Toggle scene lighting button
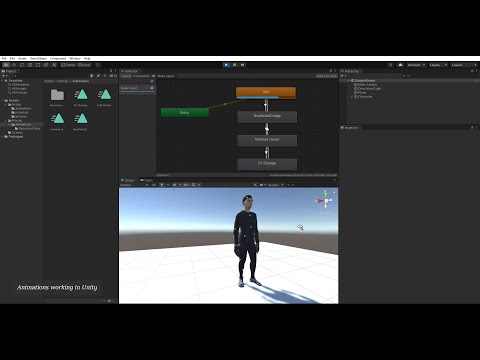The height and width of the screenshot is (360, 480). [162, 185]
